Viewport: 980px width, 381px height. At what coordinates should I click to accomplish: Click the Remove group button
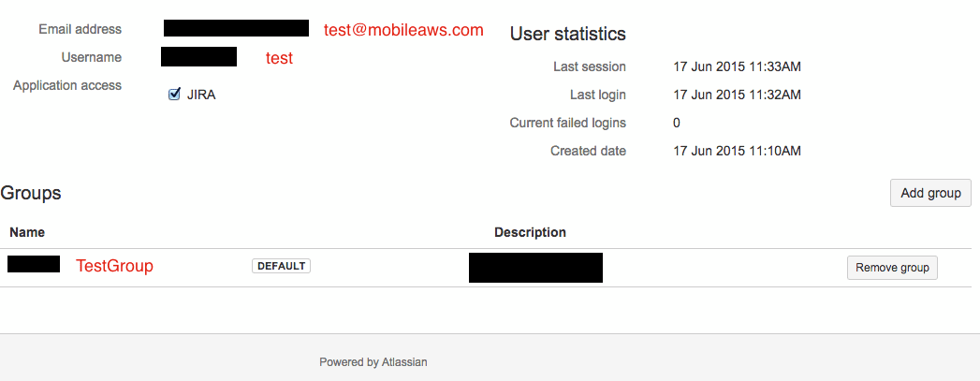(892, 268)
